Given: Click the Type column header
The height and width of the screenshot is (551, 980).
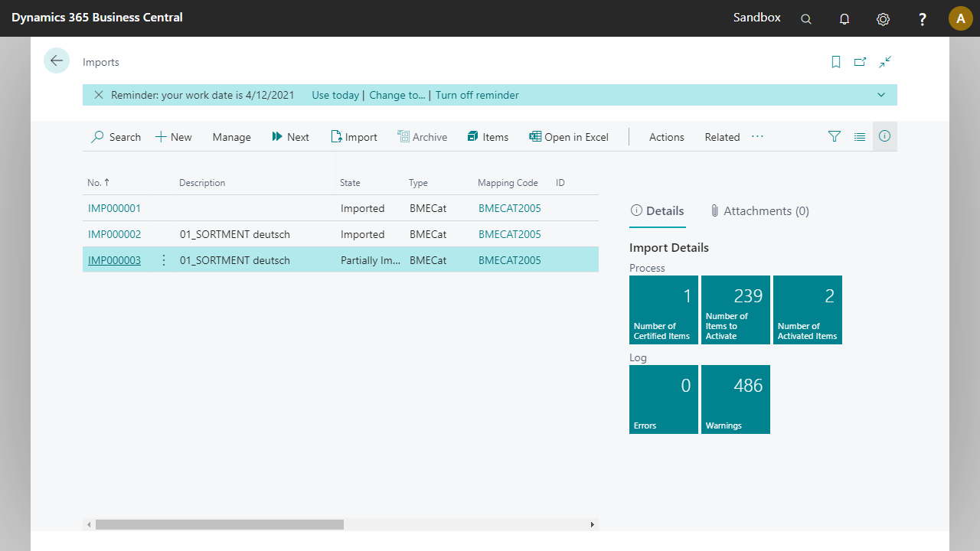Looking at the screenshot, I should pos(418,183).
